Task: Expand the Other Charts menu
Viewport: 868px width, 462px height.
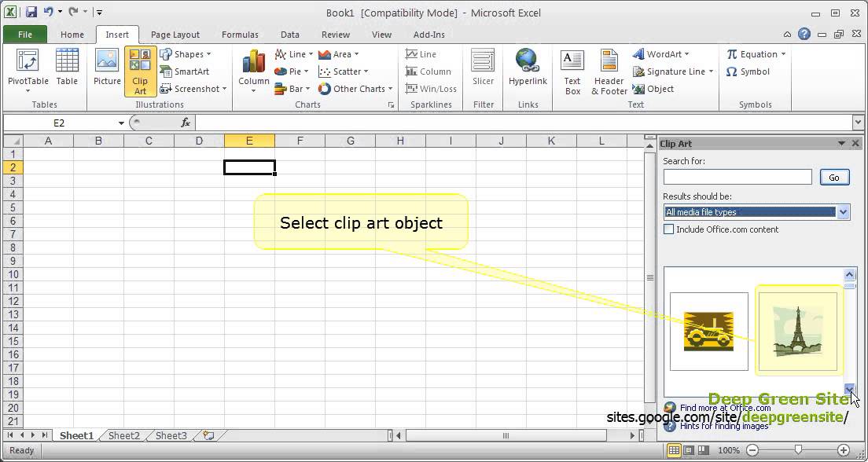Action: 355,89
